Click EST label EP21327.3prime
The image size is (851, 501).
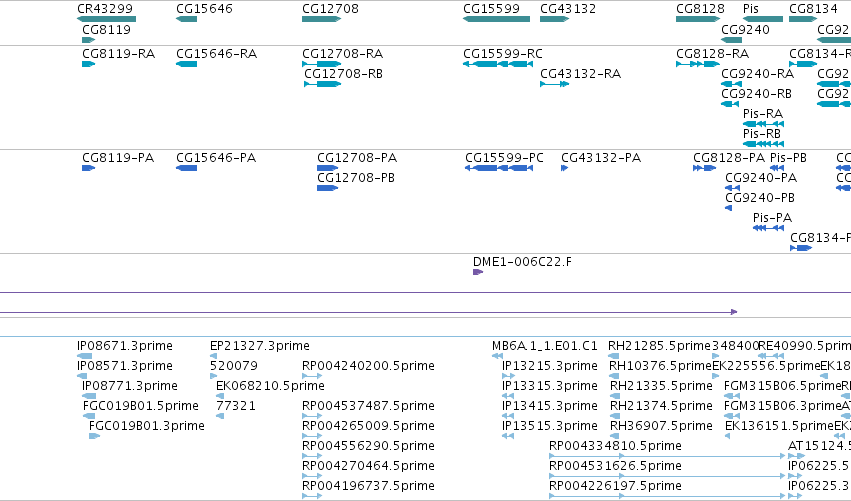click(x=260, y=346)
